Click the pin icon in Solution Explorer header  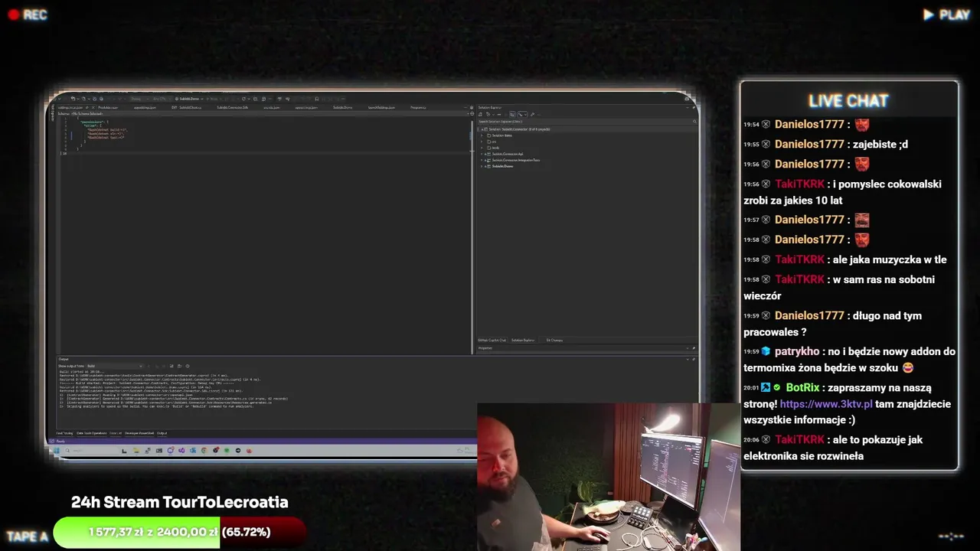click(x=694, y=108)
